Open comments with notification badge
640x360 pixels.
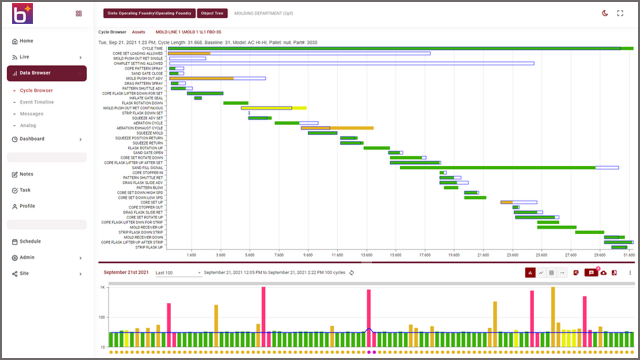click(591, 272)
